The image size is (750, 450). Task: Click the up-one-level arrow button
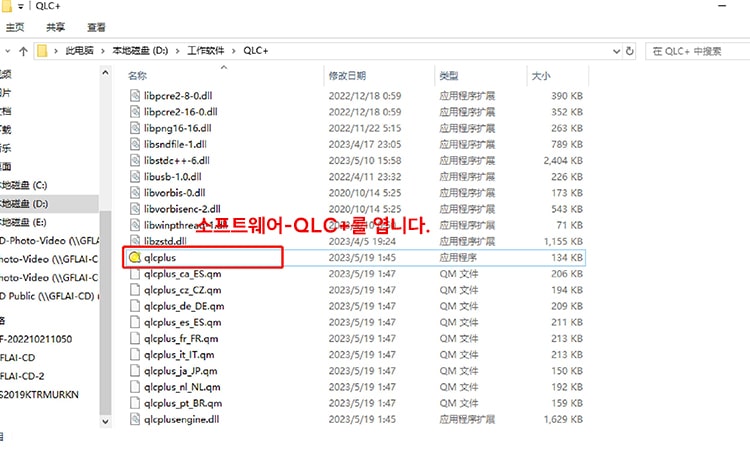(23, 51)
